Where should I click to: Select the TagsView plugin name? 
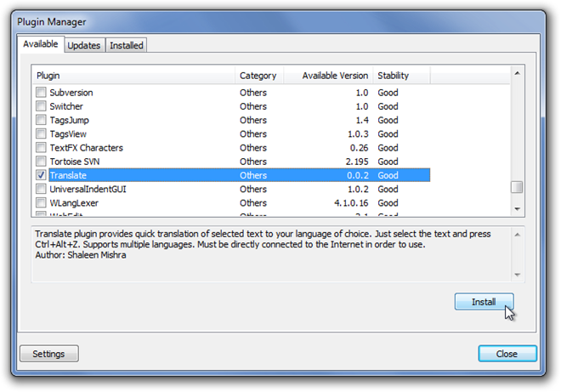point(68,134)
